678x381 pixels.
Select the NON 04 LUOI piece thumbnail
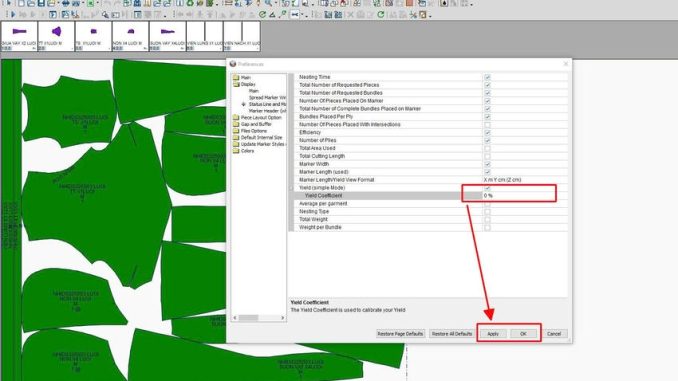coord(131,37)
